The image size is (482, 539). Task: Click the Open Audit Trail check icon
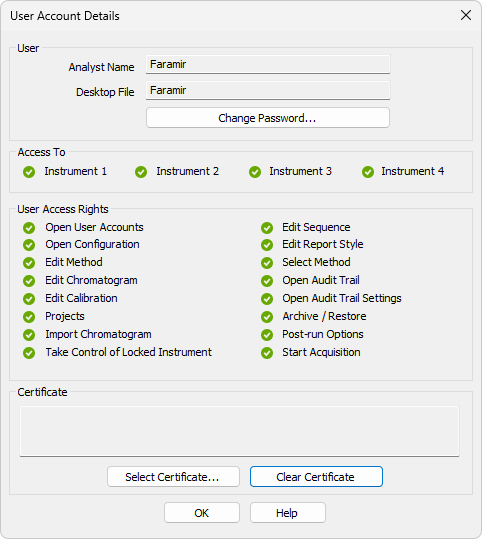point(267,281)
